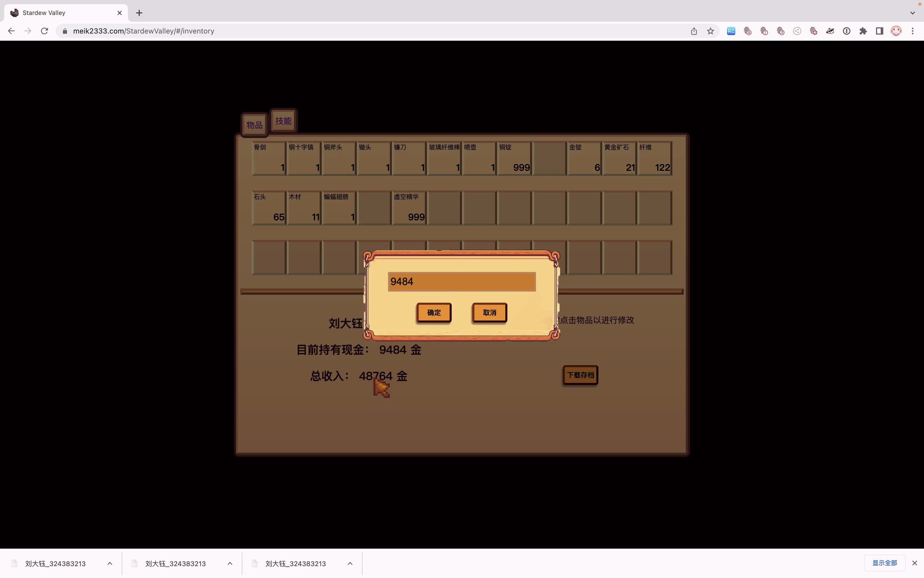The width and height of the screenshot is (924, 578).
Task: Click the 木材 slot with 11
Action: (304, 208)
